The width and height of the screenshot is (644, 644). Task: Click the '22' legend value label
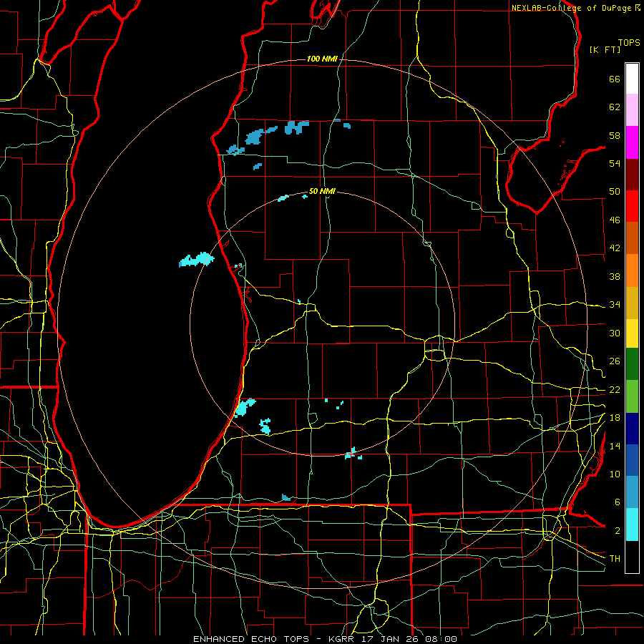tap(615, 389)
